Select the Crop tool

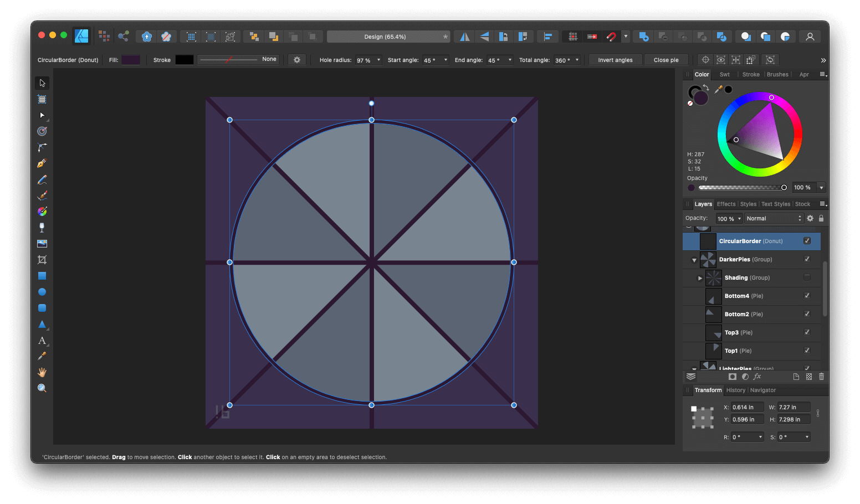42,259
